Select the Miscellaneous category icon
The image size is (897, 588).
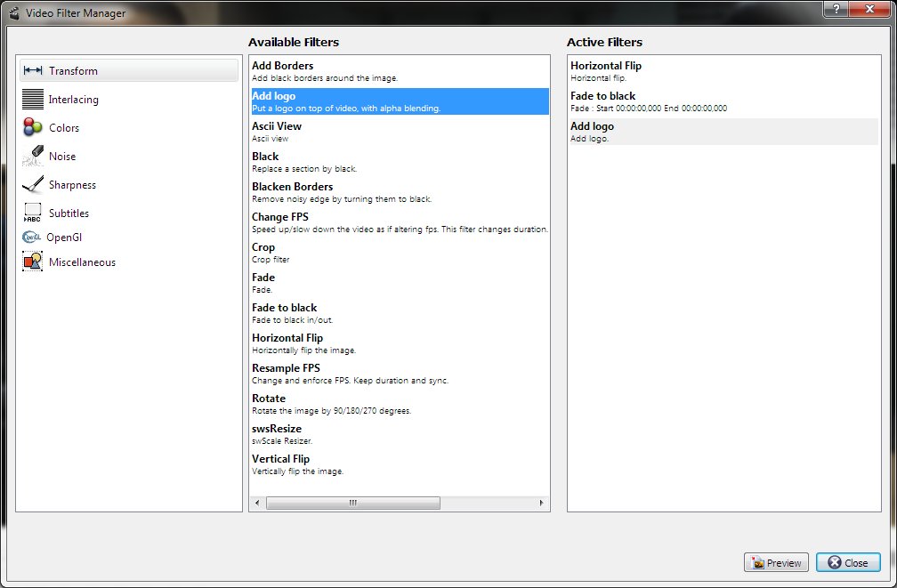(x=33, y=262)
